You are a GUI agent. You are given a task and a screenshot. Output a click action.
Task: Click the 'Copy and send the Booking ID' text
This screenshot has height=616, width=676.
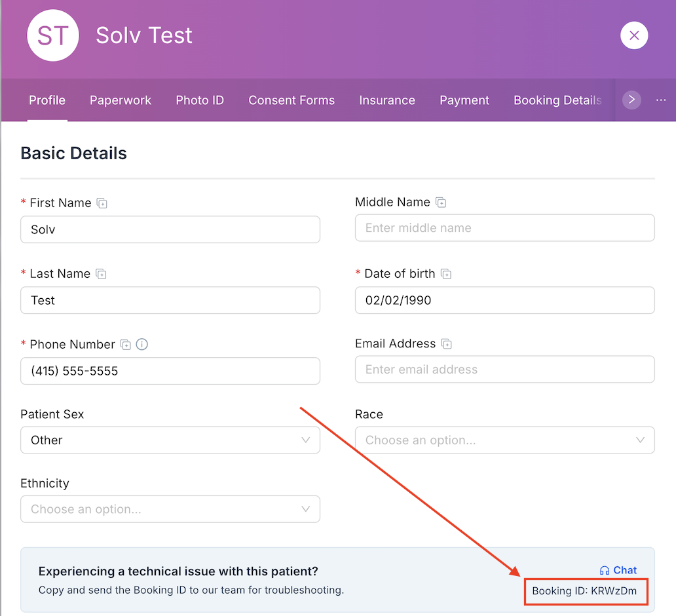point(191,590)
